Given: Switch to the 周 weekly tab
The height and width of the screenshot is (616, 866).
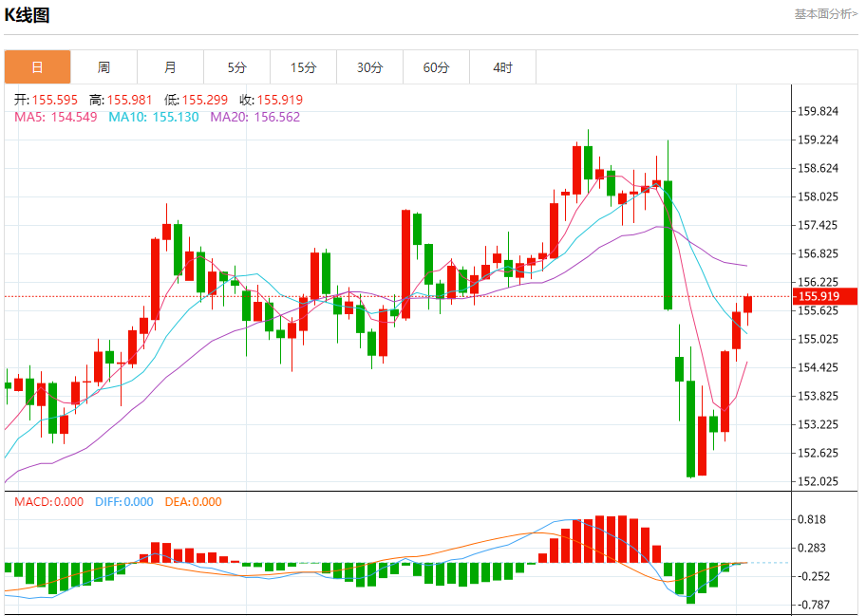Looking at the screenshot, I should click(104, 67).
